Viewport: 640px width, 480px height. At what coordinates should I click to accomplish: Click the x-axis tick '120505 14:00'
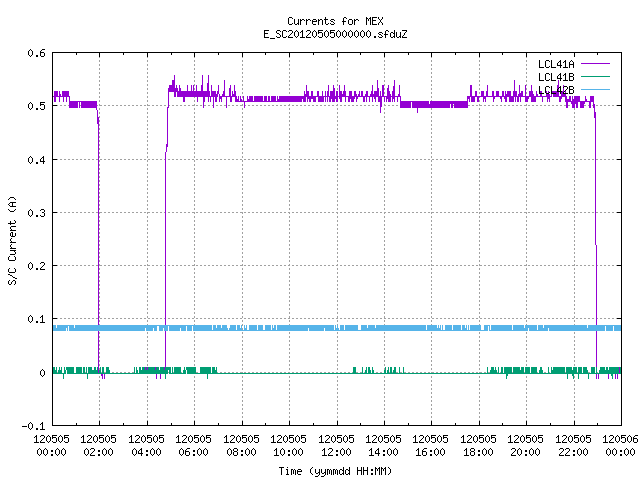click(383, 446)
